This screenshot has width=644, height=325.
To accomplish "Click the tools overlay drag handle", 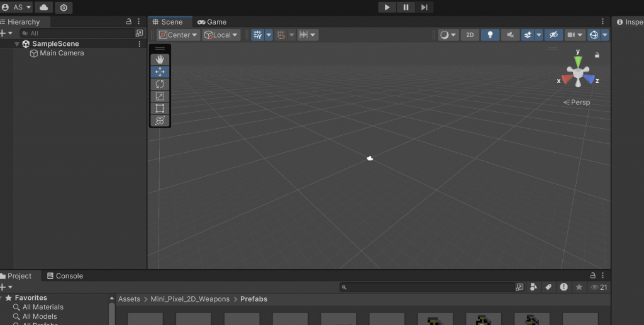I will 160,48.
